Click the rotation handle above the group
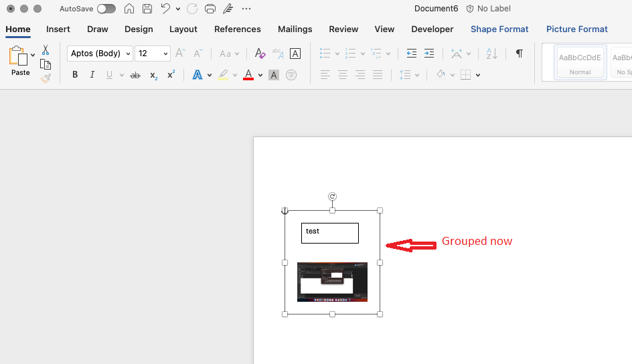Viewport: 632px width, 364px height. click(332, 197)
